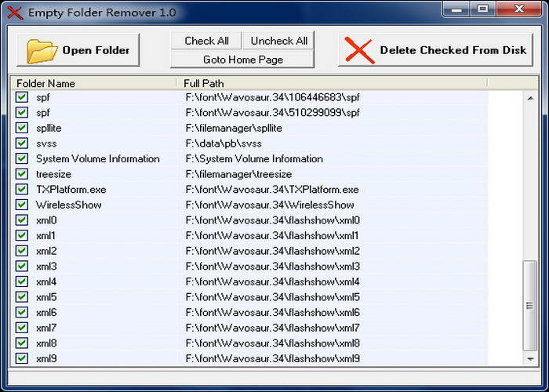Open Goto Home Page

coord(242,60)
